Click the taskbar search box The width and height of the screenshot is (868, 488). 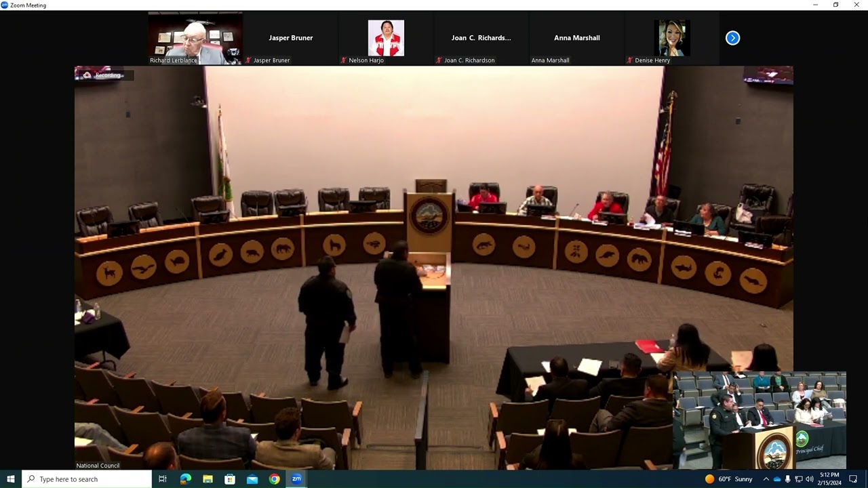click(x=87, y=479)
